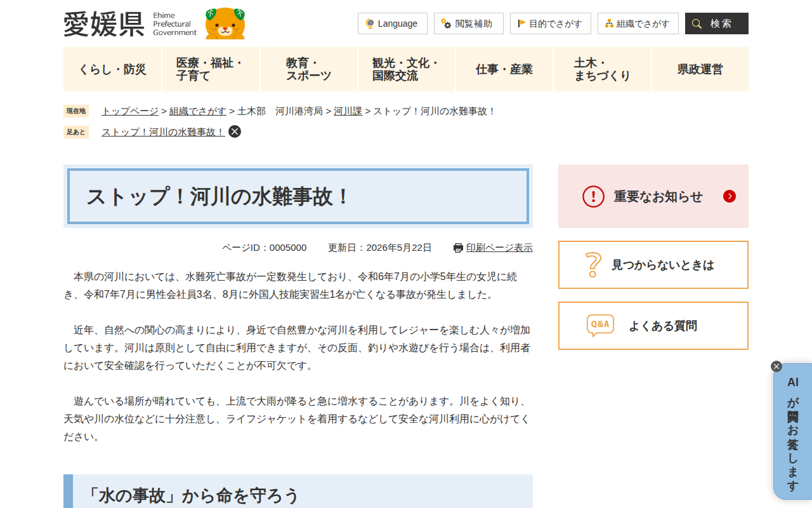Open the 土木・まちづくり menu
This screenshot has width=812, height=508.
(603, 69)
